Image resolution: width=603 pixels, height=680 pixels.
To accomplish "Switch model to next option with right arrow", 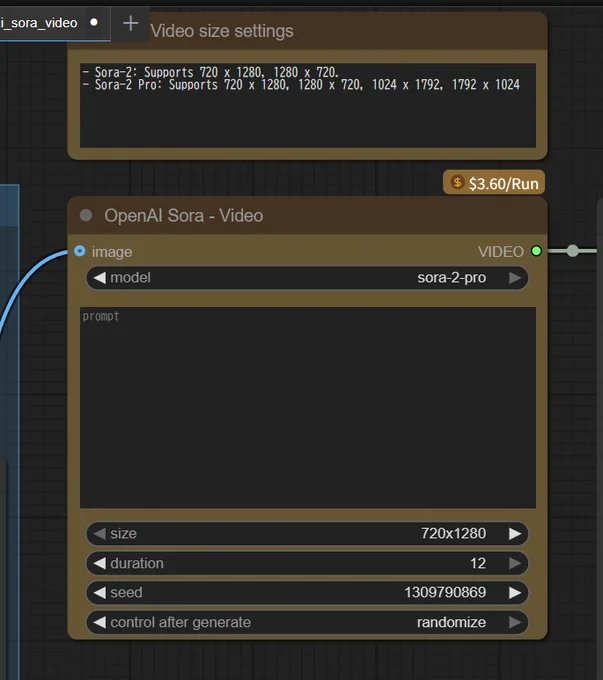I will pyautogui.click(x=515, y=278).
